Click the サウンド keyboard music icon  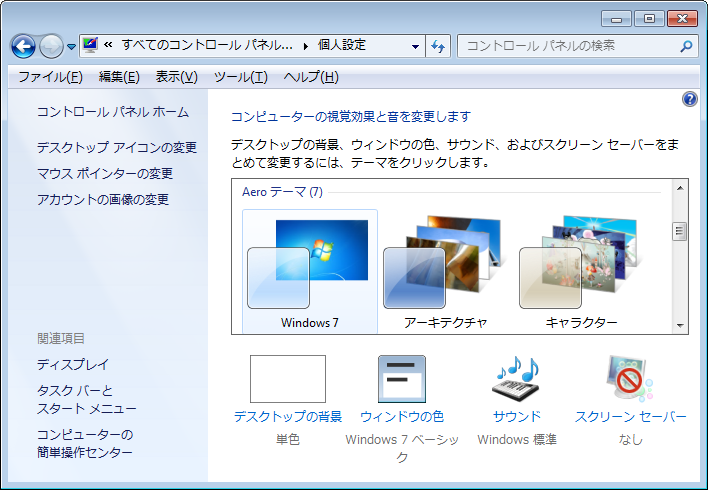click(517, 378)
